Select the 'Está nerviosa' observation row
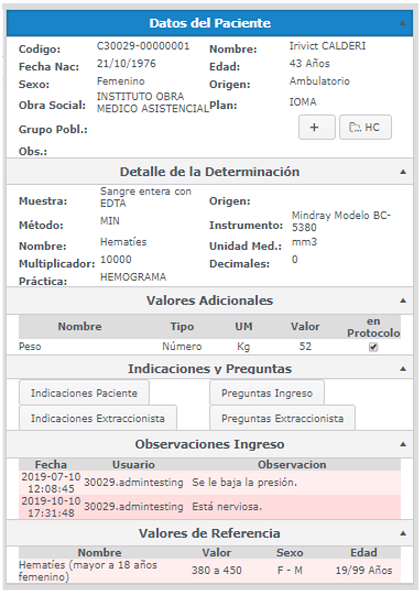This screenshot has width=419, height=590. 210,506
